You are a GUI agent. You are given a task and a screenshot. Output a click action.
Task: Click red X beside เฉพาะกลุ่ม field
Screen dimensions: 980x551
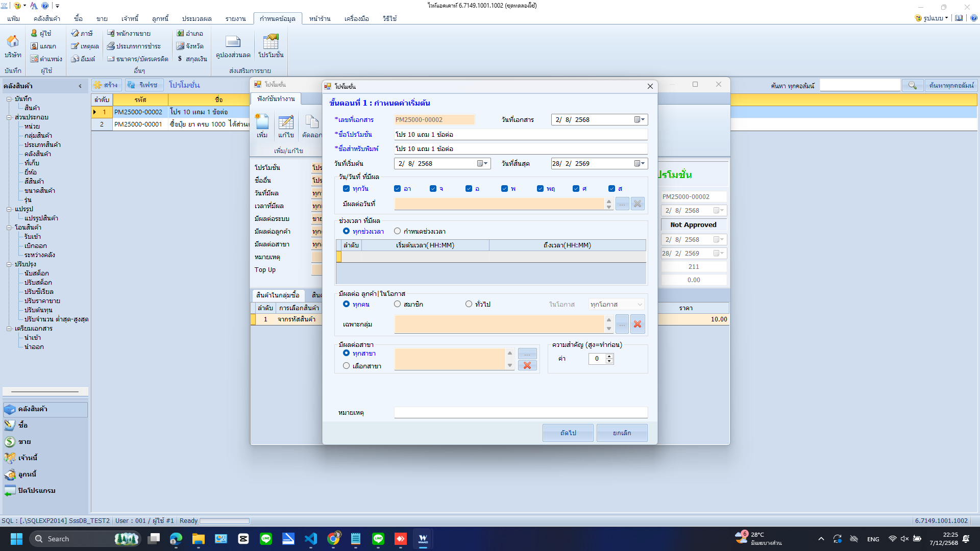pyautogui.click(x=637, y=324)
